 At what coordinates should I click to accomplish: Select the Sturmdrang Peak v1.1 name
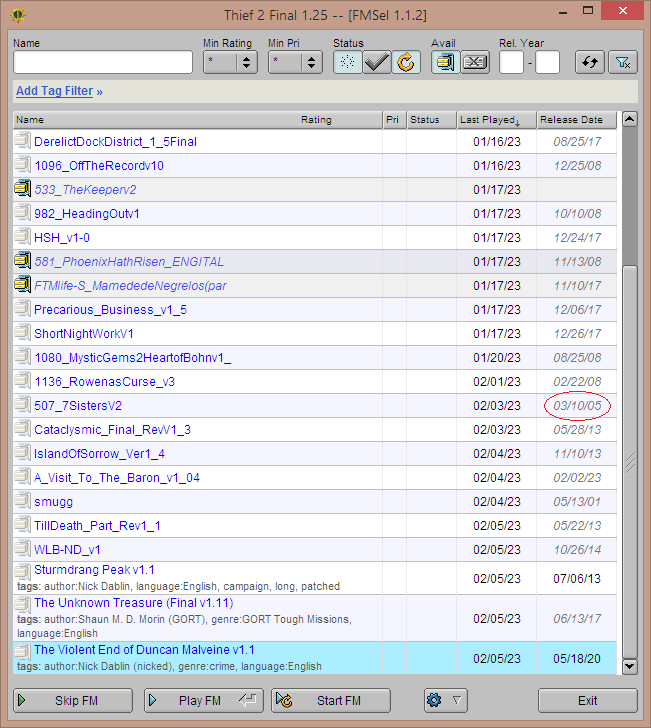pos(94,570)
